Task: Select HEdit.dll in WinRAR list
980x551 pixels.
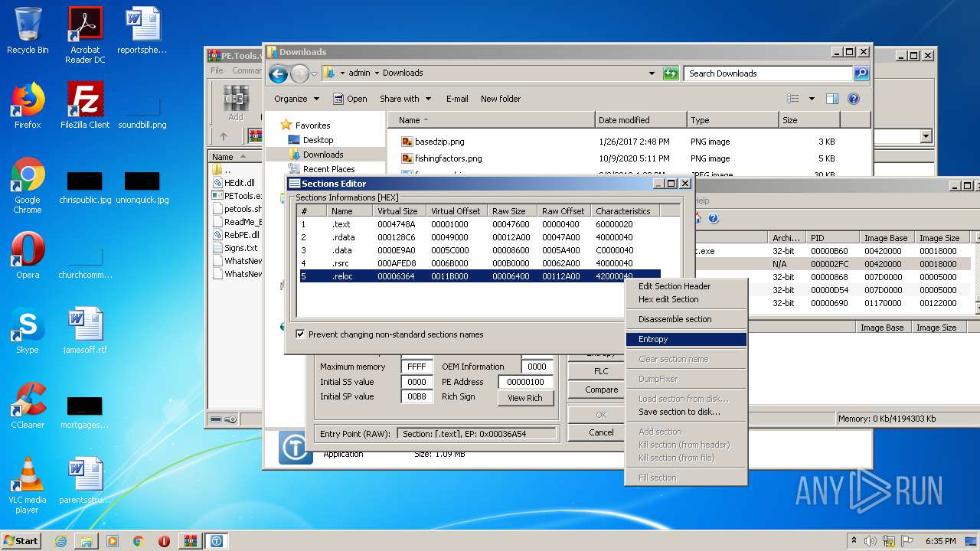Action: pos(239,183)
